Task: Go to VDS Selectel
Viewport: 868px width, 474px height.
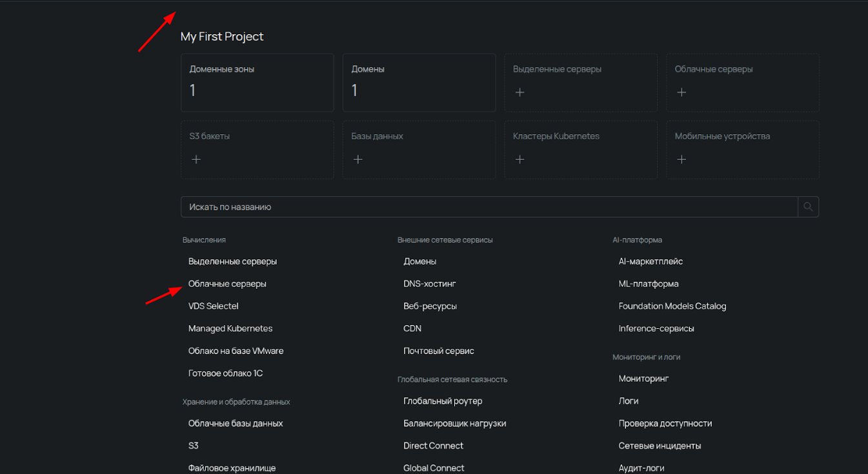Action: pyautogui.click(x=213, y=306)
